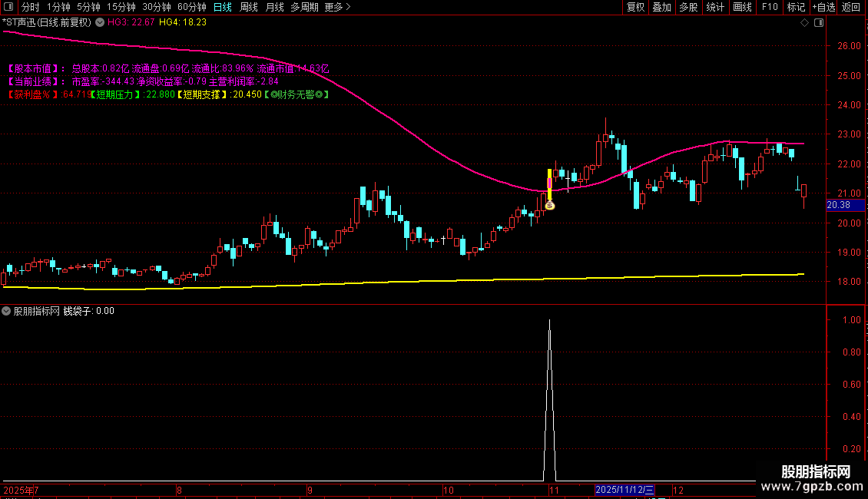
Task: Switch to 日线 daily chart
Action: pyautogui.click(x=223, y=7)
